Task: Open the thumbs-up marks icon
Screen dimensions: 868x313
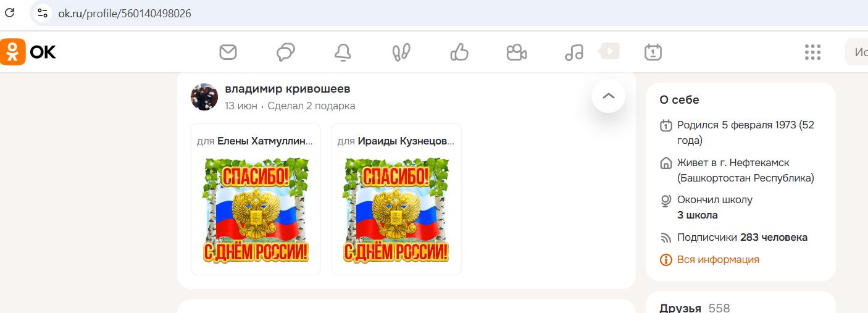Action: point(459,52)
